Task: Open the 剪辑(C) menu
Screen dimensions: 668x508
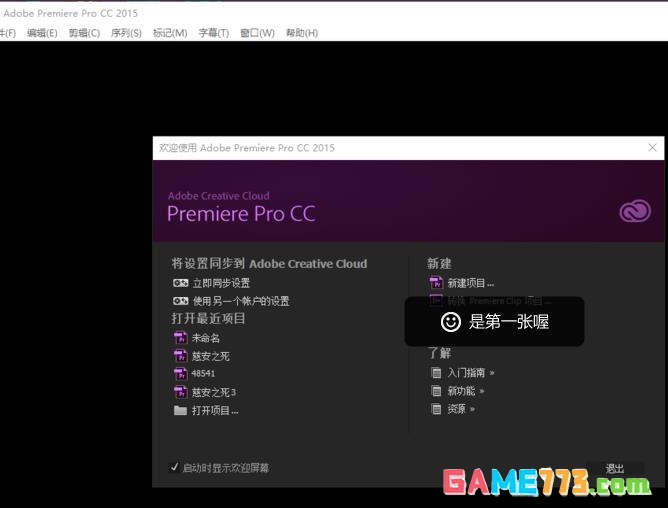Action: pyautogui.click(x=84, y=33)
